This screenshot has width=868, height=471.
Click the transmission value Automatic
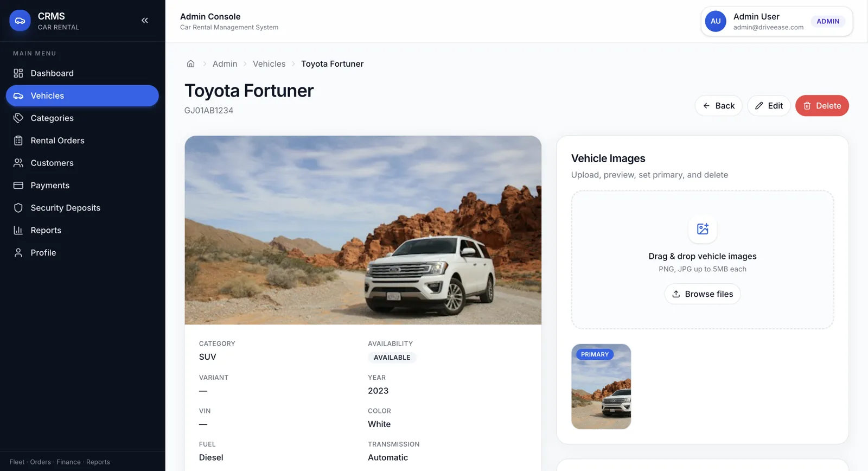pyautogui.click(x=388, y=457)
